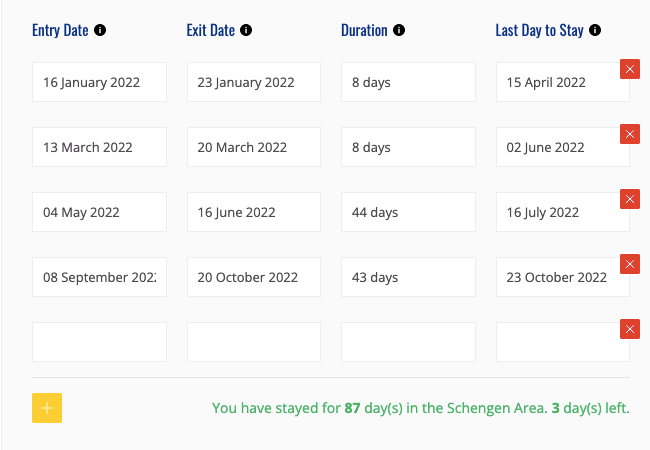This screenshot has height=450, width=650.
Task: Click the info icon next to Duration
Action: click(399, 30)
